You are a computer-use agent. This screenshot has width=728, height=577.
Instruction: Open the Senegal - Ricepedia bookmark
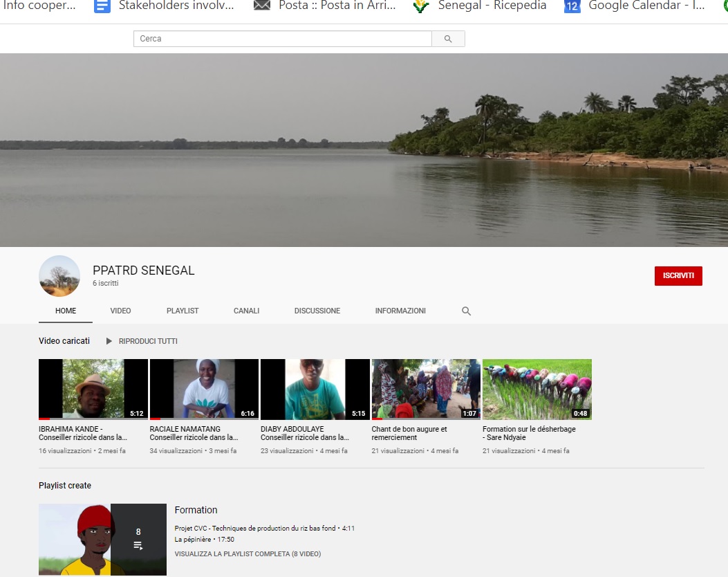coord(480,6)
